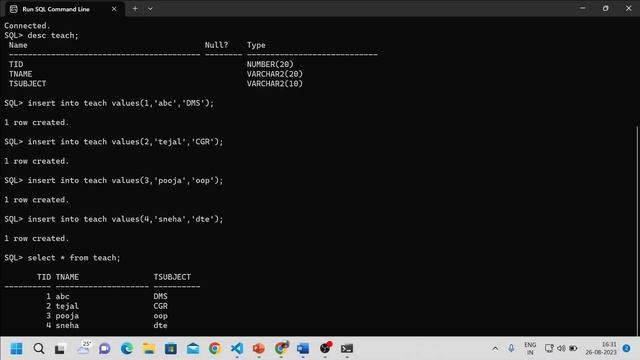Add a new terminal tab
Image resolution: width=640 pixels, height=360 pixels.
point(135,9)
